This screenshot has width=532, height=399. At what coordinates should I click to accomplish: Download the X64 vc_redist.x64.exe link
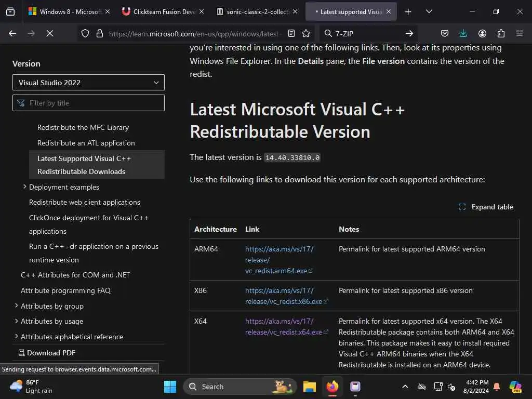pos(287,326)
